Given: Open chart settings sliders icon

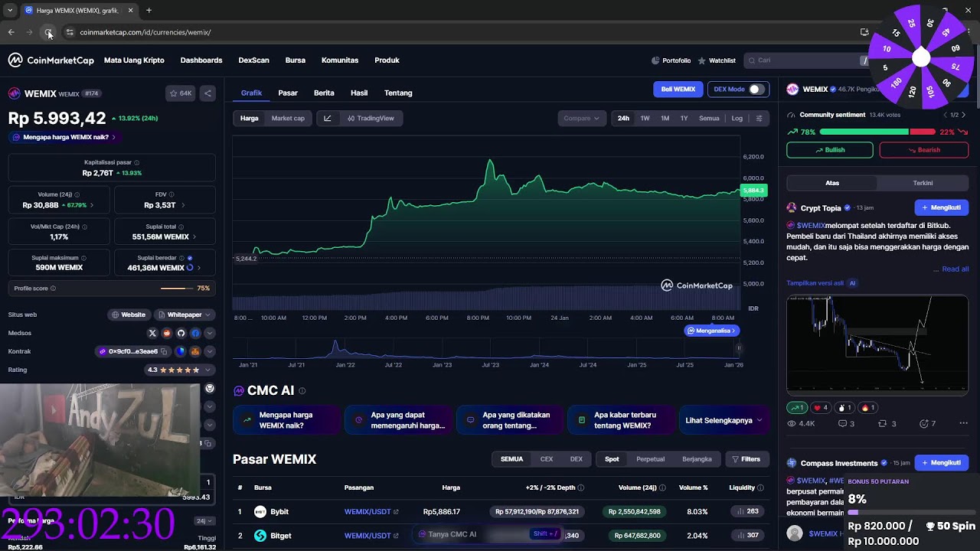Looking at the screenshot, I should 759,119.
